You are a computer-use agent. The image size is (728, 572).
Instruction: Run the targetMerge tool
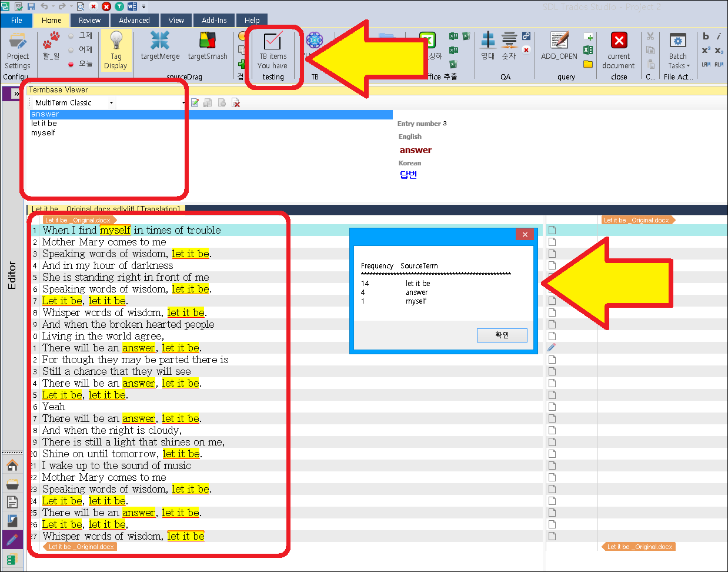coord(160,46)
